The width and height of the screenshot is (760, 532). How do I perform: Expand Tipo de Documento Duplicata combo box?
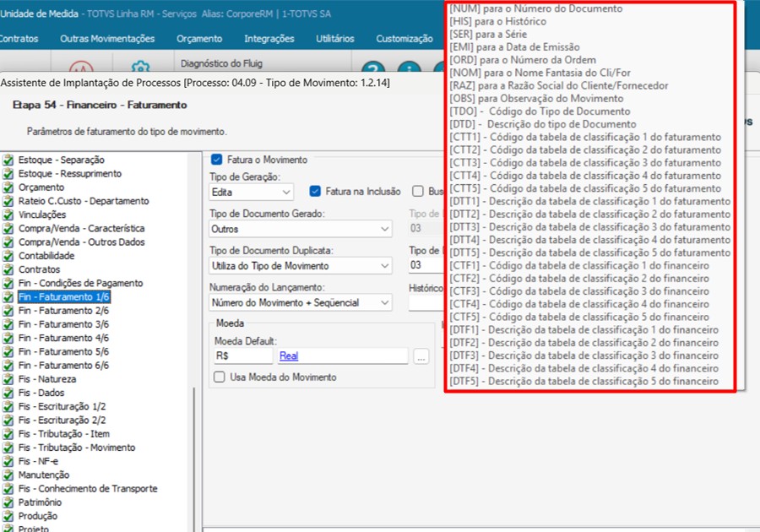[301, 266]
